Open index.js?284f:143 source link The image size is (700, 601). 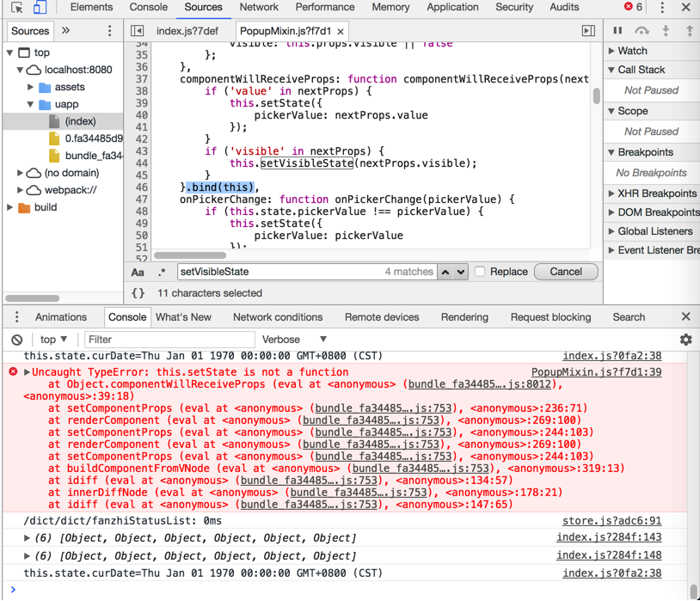tap(609, 537)
